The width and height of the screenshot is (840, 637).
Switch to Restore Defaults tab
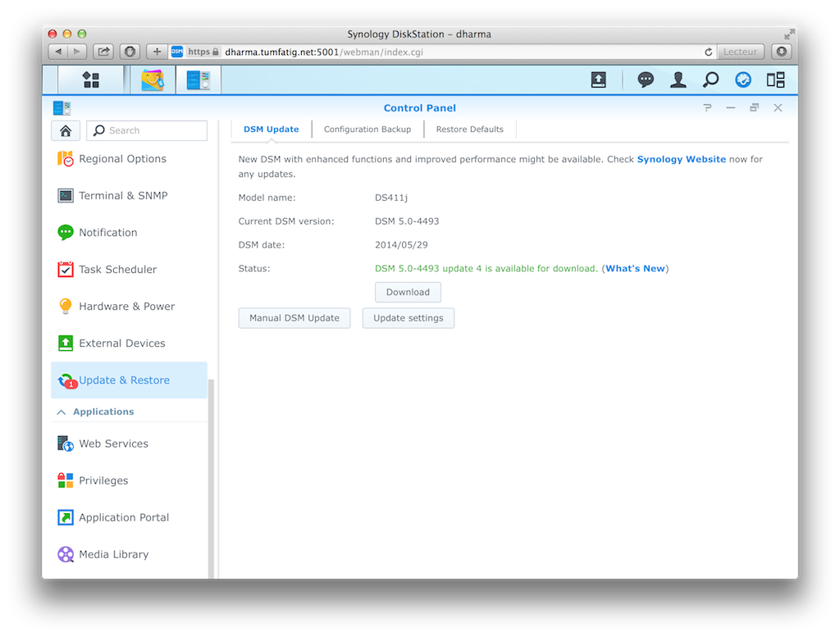(470, 130)
